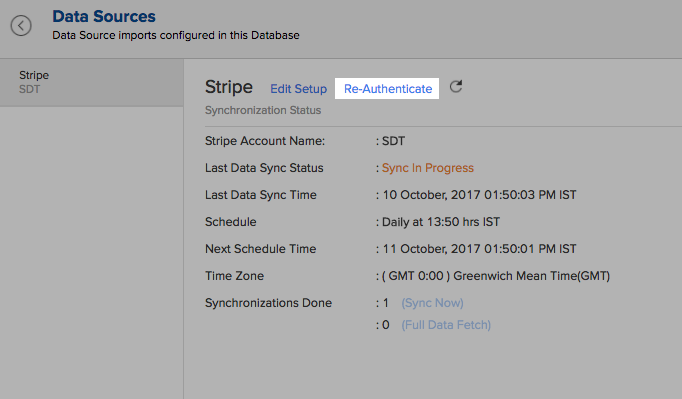Click the Greenwich Mean Time zone value
Screen dimensions: 682x399
click(496, 276)
